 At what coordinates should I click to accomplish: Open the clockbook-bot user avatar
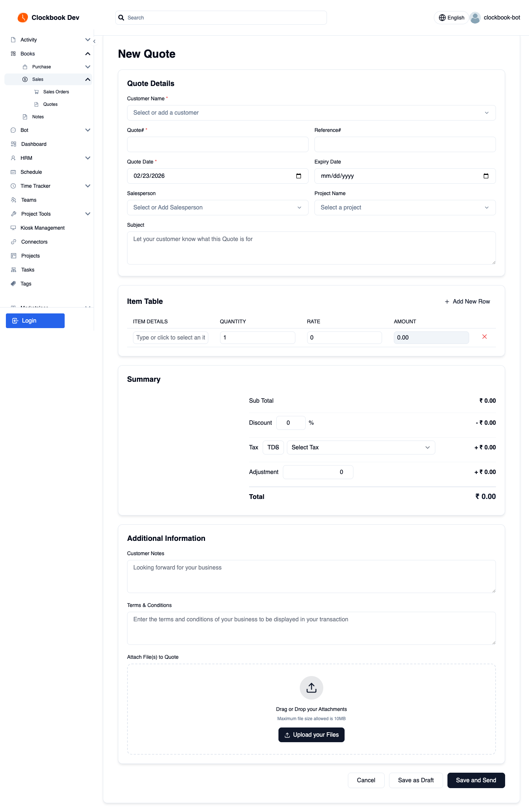tap(475, 18)
